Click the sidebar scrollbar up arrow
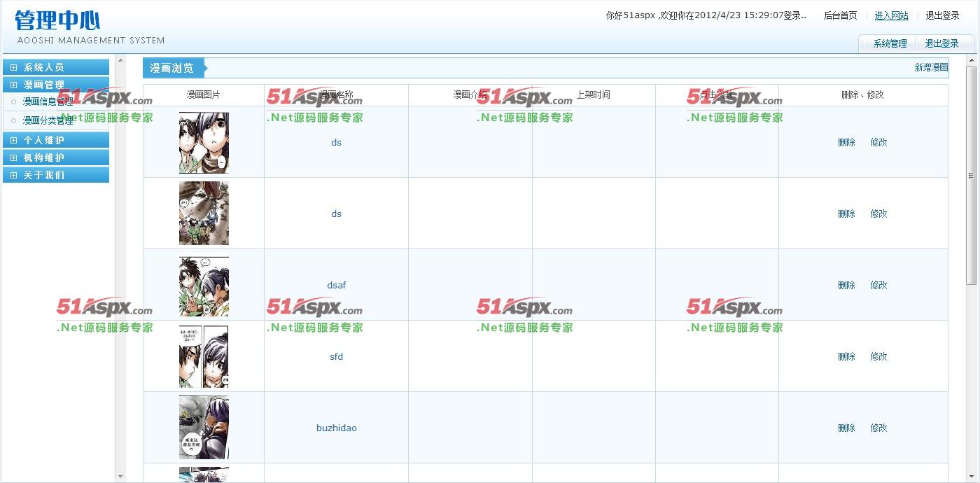 tap(120, 61)
